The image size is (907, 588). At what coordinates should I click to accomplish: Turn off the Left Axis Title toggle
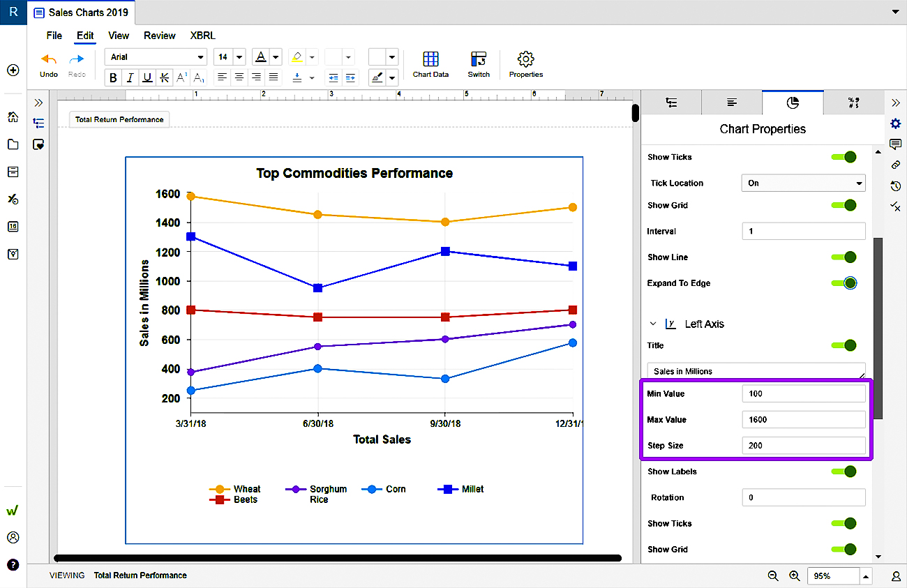coord(844,345)
